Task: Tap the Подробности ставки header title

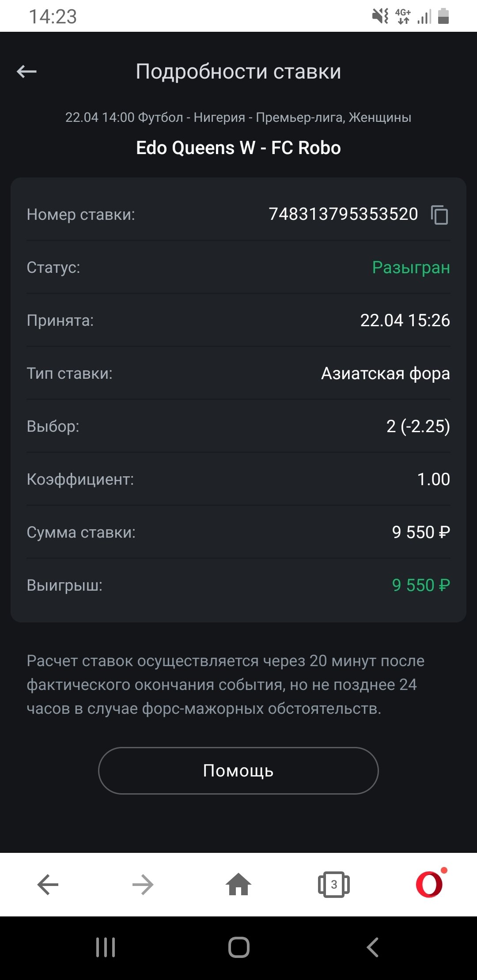Action: coord(238,72)
